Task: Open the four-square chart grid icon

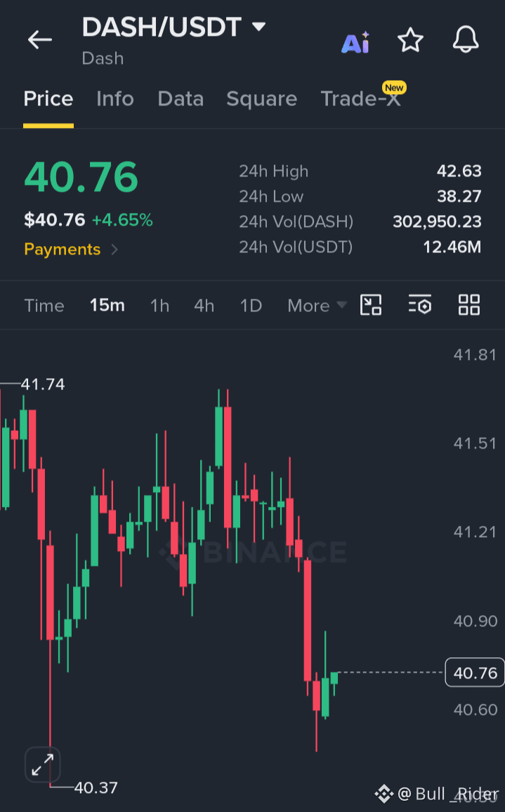Action: pyautogui.click(x=468, y=305)
